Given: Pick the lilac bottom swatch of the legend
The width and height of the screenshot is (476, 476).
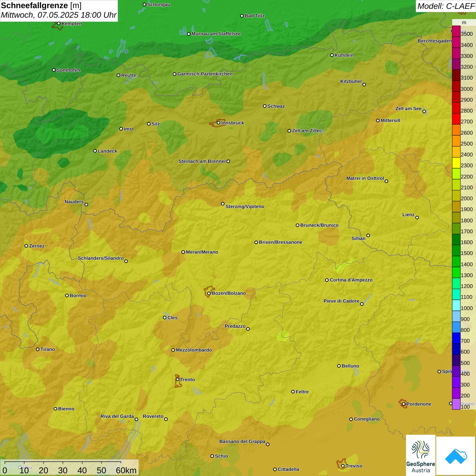Looking at the screenshot, I should (456, 404).
